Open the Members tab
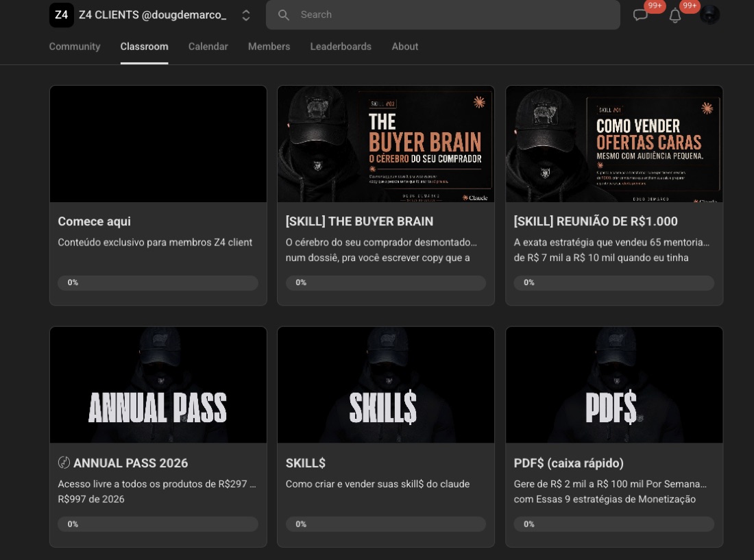 click(269, 47)
